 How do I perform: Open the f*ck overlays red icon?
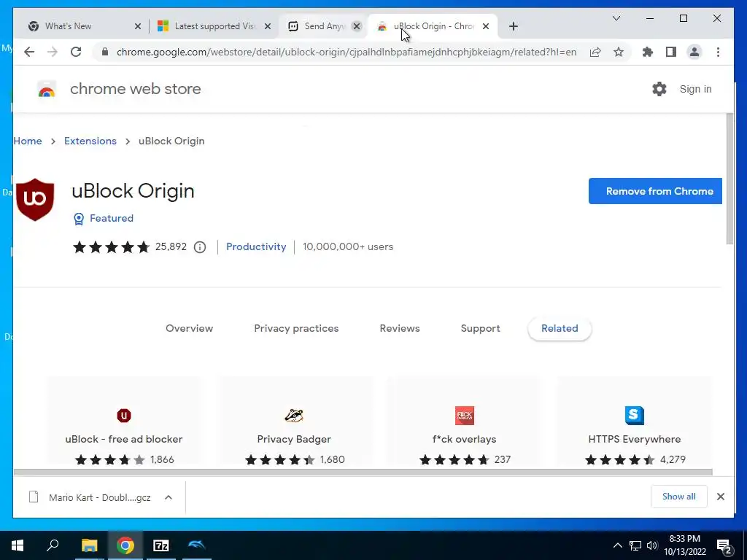[x=465, y=416]
